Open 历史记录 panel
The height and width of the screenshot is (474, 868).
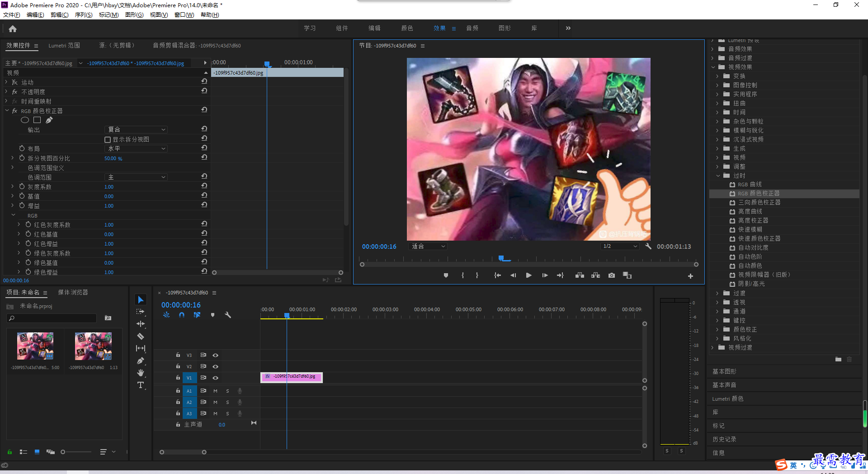pos(724,439)
